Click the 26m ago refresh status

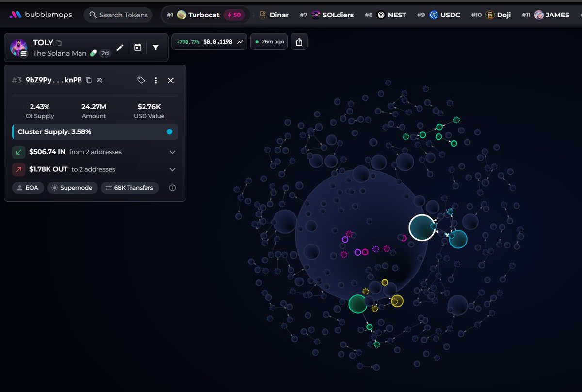click(269, 42)
